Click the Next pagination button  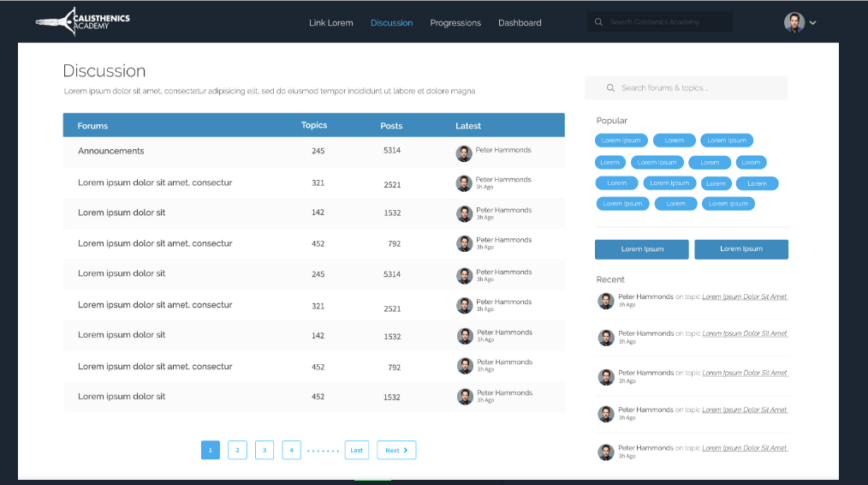click(395, 450)
